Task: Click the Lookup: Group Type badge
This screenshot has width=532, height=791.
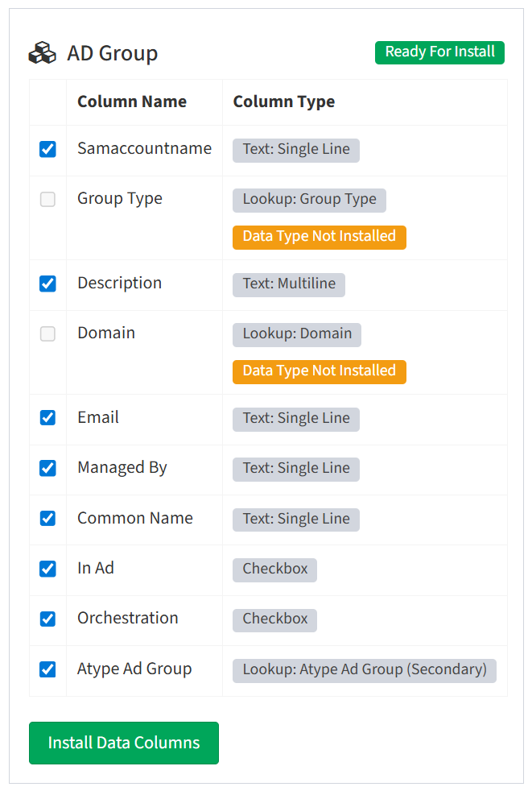Action: 310,201
